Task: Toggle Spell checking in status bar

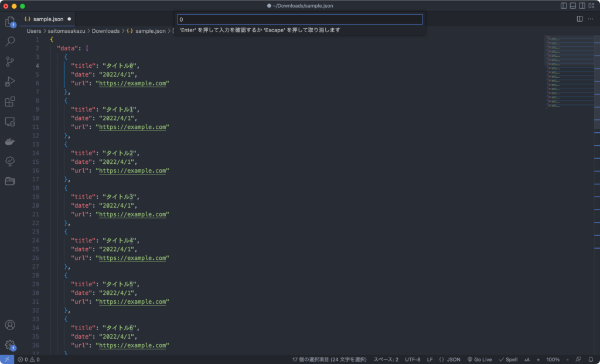Action: [507, 359]
